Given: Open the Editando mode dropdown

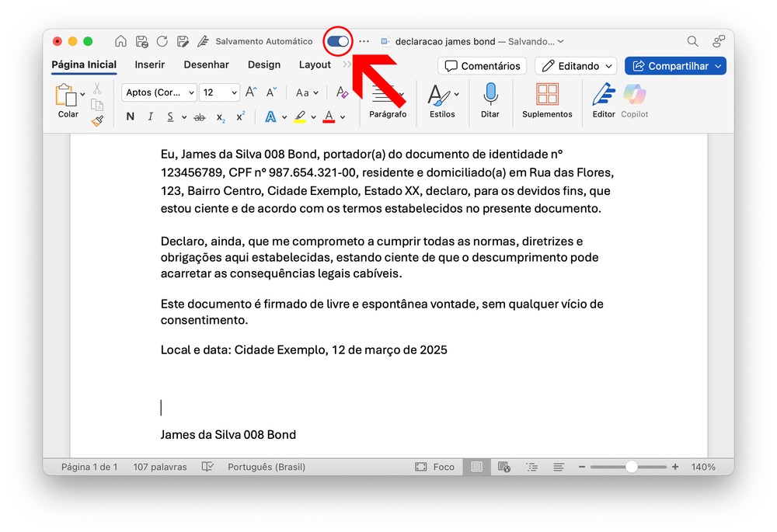Looking at the screenshot, I should (x=575, y=66).
